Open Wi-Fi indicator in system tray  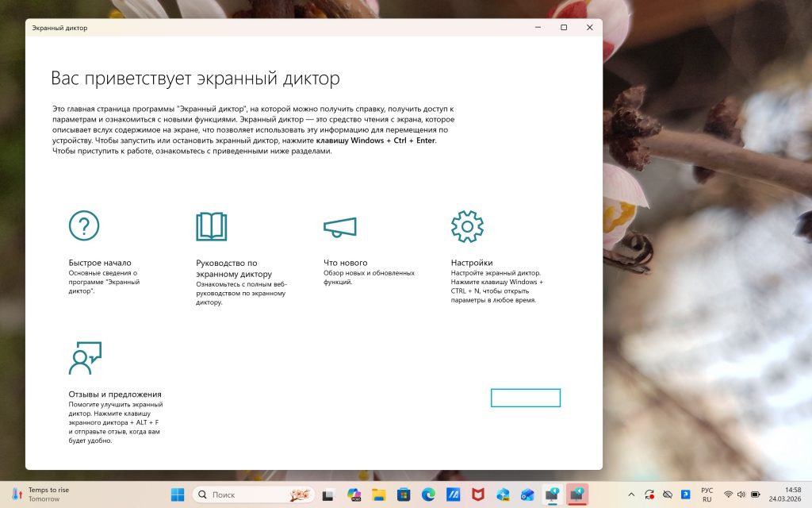[728, 494]
